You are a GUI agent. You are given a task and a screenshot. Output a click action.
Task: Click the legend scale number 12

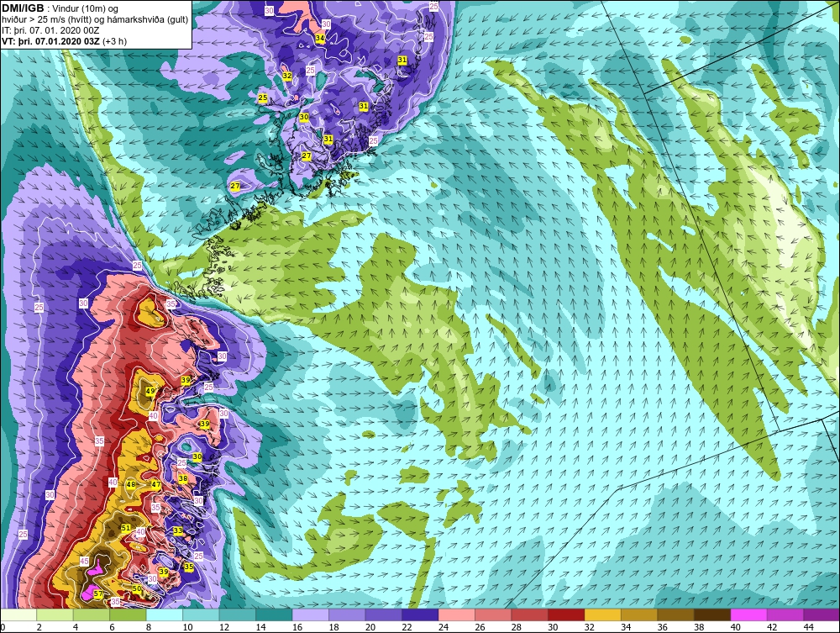[224, 627]
